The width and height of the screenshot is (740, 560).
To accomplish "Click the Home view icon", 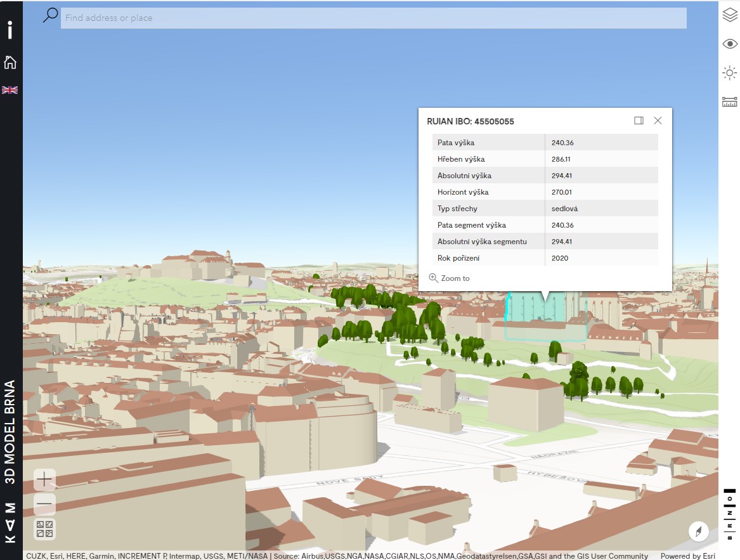I will tap(10, 62).
